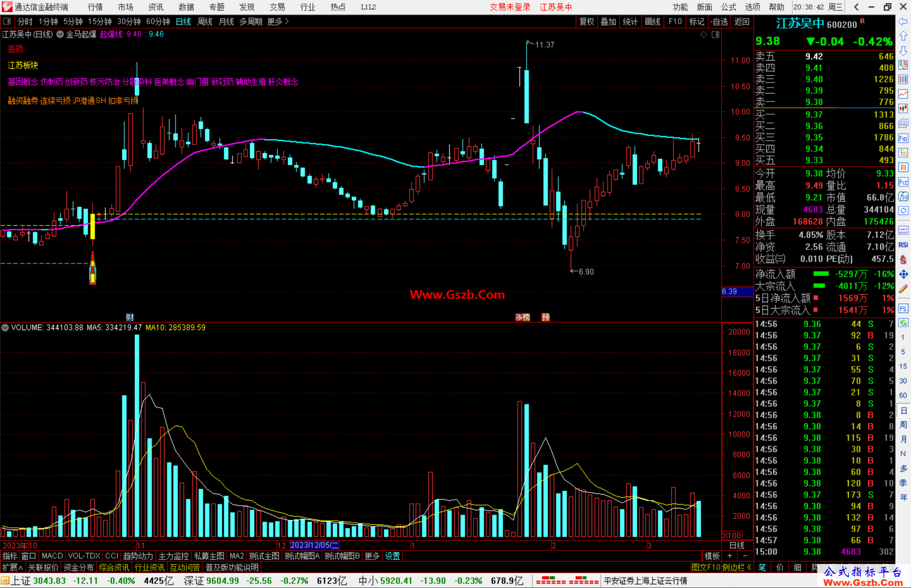This screenshot has height=588, width=911.
Task: Click the green refresh icon in sidebar
Action: point(903,323)
